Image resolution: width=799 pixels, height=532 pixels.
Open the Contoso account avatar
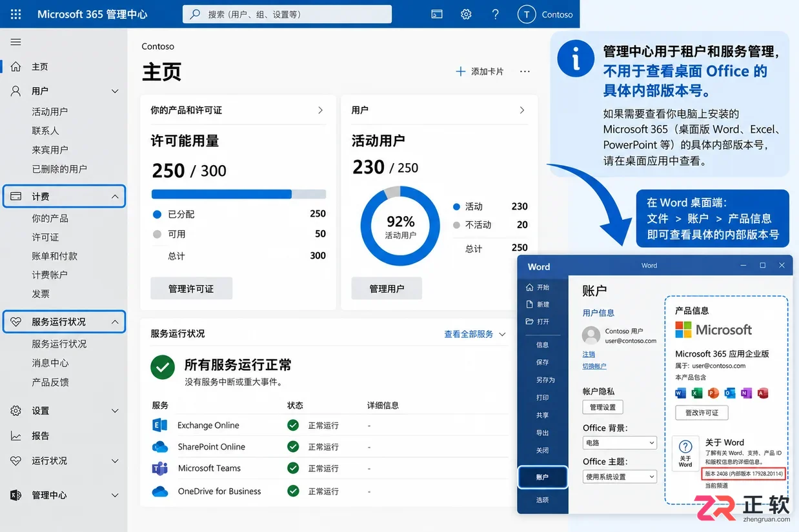click(x=527, y=14)
